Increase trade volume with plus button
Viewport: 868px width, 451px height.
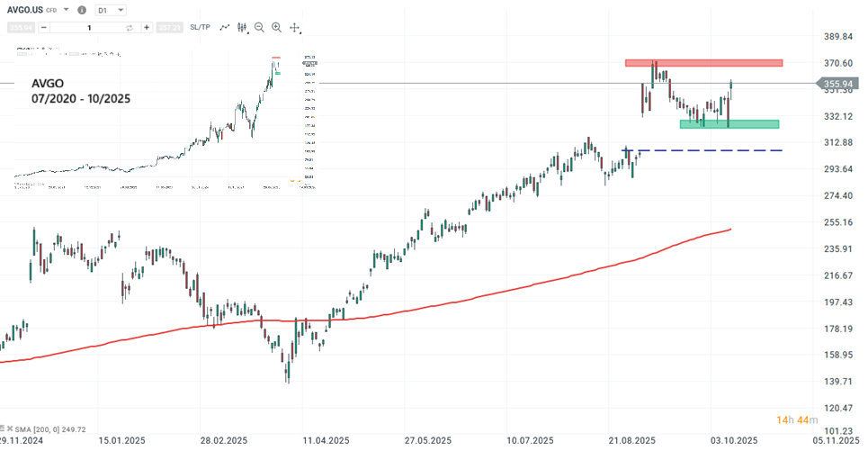click(147, 28)
